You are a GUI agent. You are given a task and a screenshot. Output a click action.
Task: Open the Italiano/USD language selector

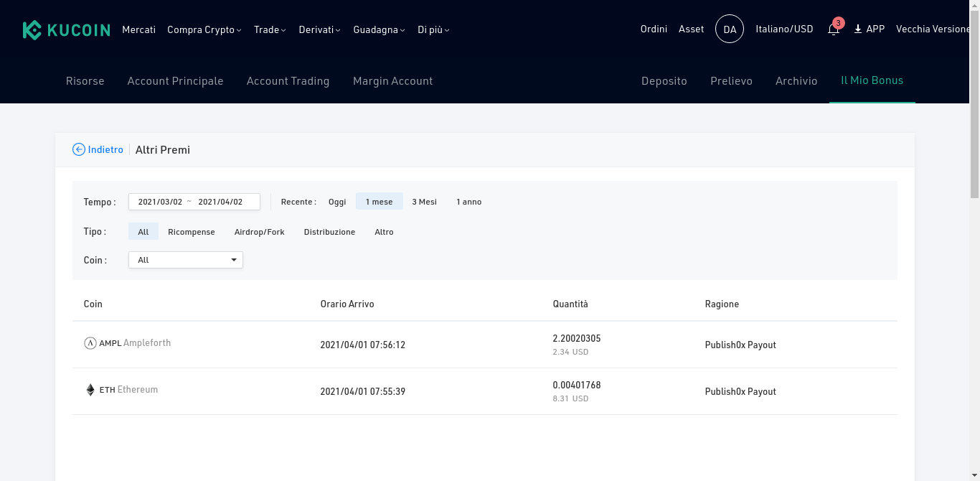coord(784,29)
